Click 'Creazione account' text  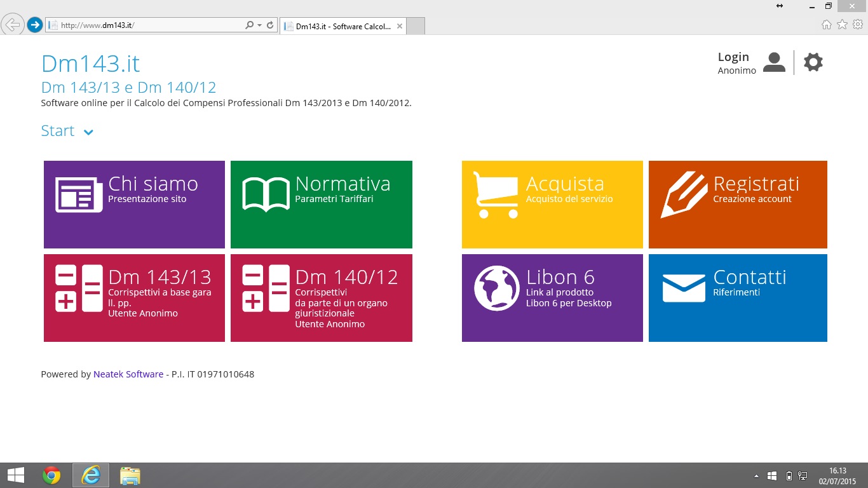coord(752,199)
